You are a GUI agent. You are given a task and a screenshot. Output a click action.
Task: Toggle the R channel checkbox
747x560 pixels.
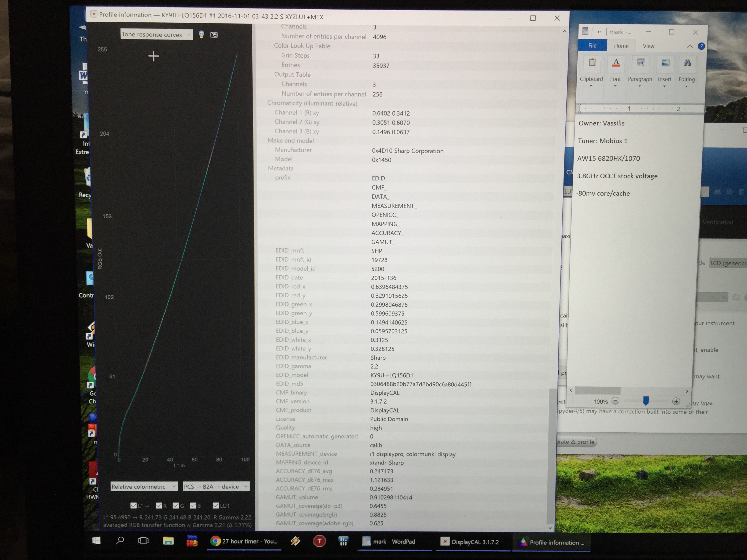[x=159, y=505]
